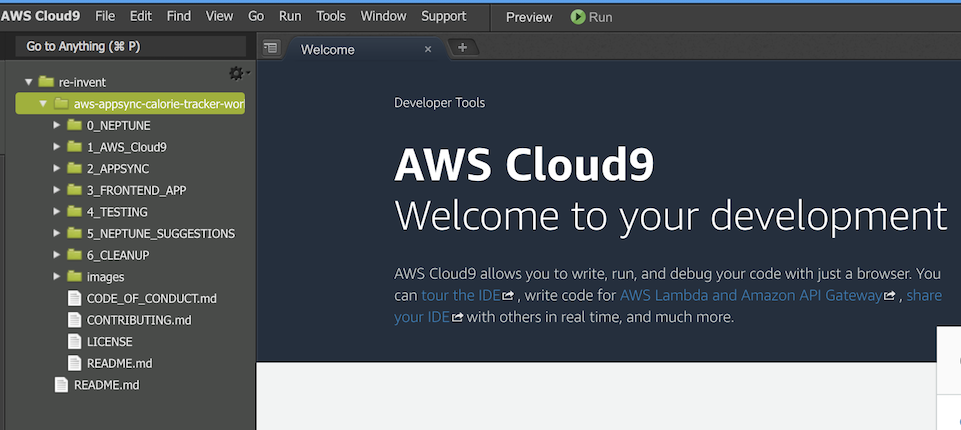This screenshot has width=961, height=430.
Task: Follow the 'tour the IDE' link
Action: click(x=461, y=295)
